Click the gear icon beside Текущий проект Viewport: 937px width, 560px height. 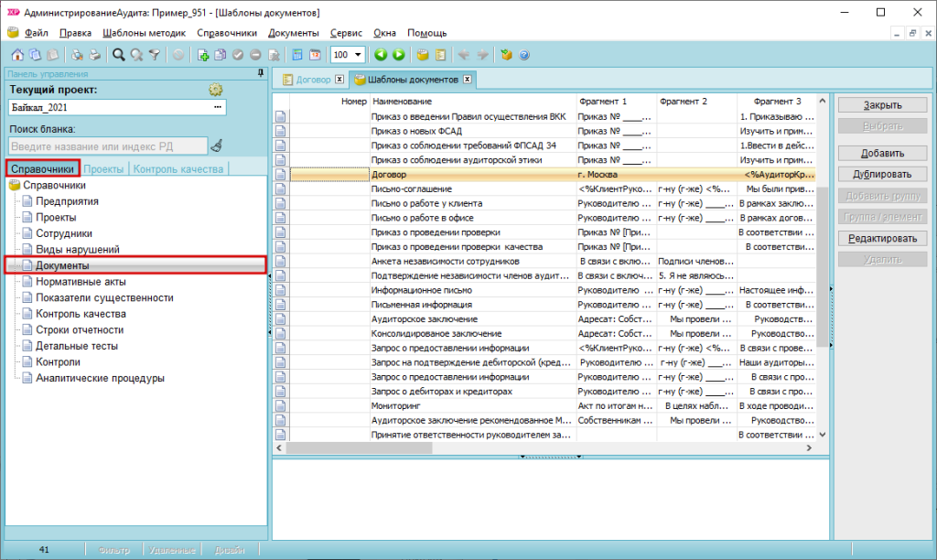click(215, 90)
